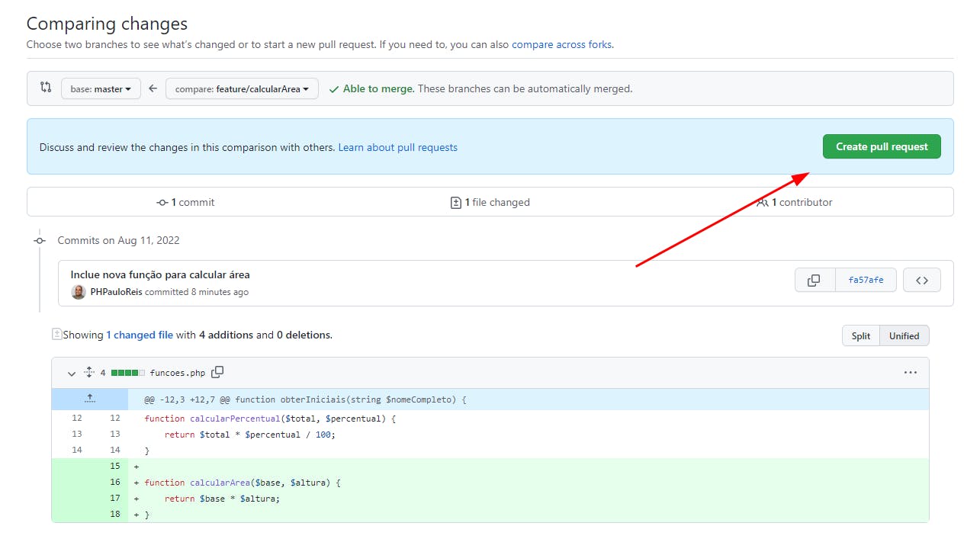Click Create pull request button
980x555 pixels.
point(882,146)
